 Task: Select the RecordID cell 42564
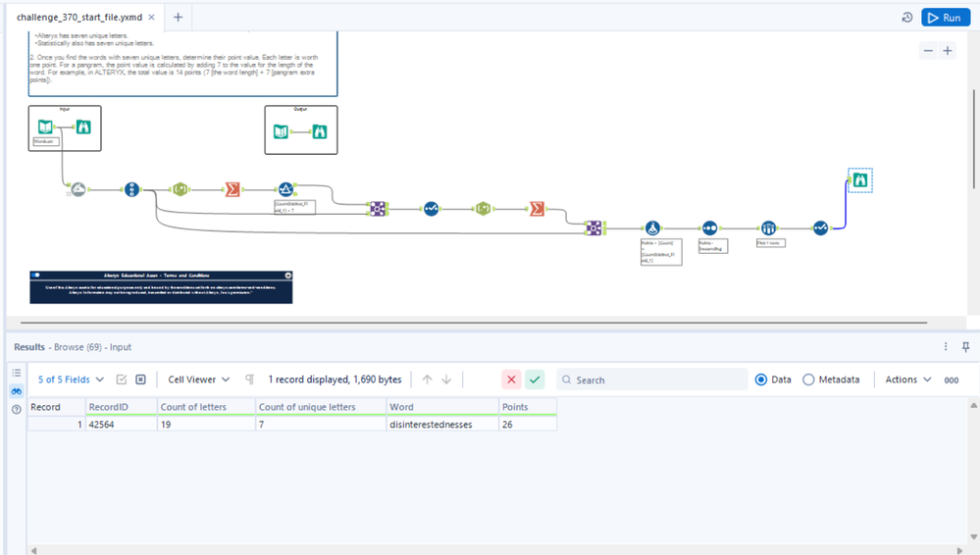tap(122, 425)
